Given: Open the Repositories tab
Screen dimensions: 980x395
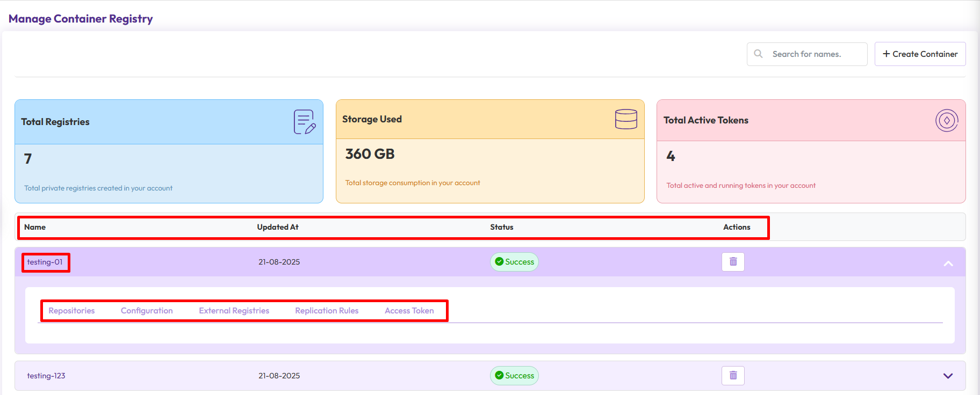Looking at the screenshot, I should point(71,311).
